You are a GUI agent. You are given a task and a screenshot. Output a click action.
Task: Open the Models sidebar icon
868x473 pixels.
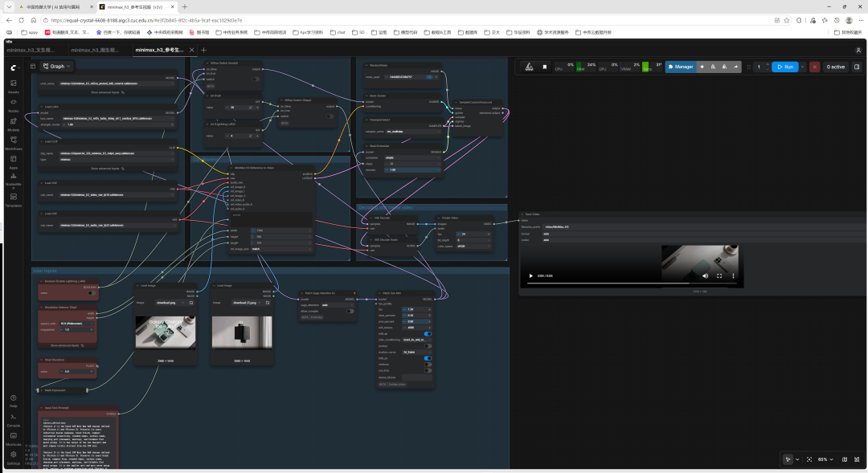click(x=14, y=123)
